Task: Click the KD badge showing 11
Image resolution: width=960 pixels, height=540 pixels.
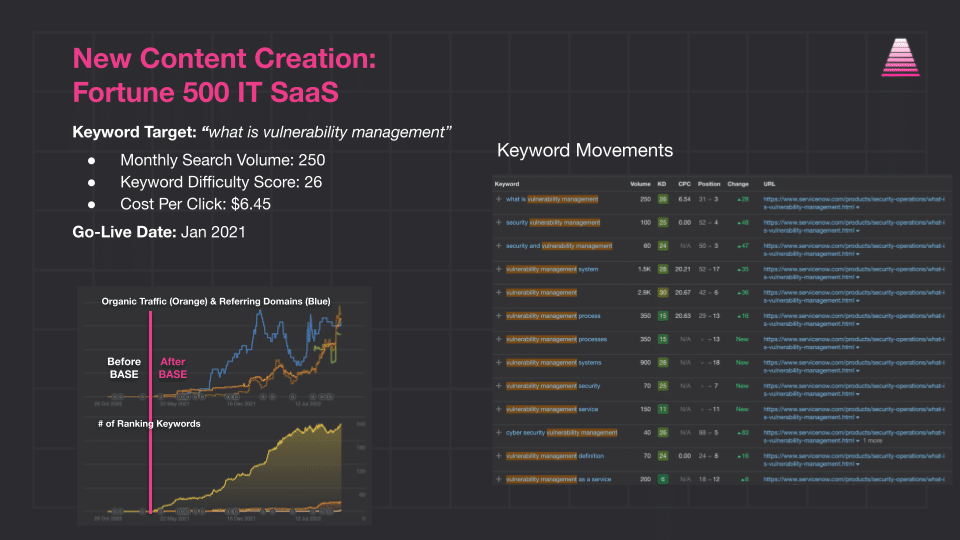Action: coord(662,409)
